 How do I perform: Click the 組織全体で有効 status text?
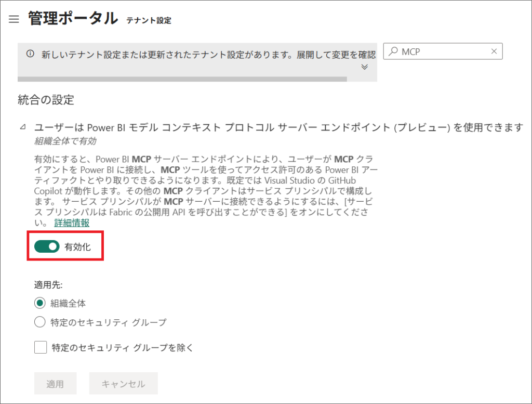click(65, 141)
